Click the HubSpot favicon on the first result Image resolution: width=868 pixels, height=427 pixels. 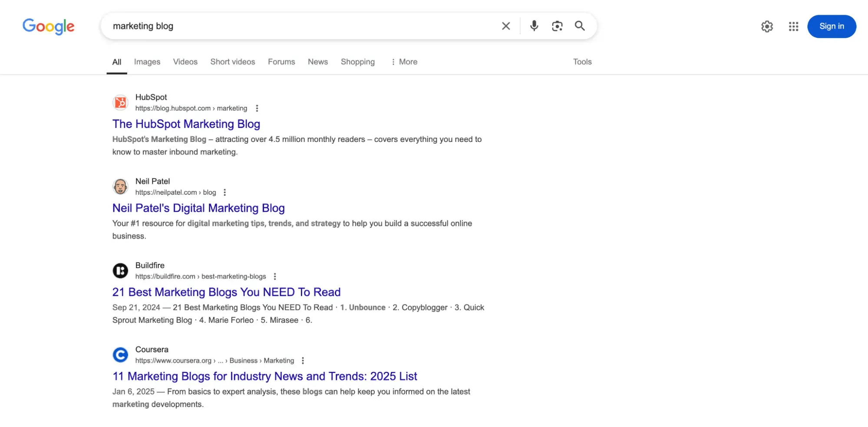click(120, 102)
